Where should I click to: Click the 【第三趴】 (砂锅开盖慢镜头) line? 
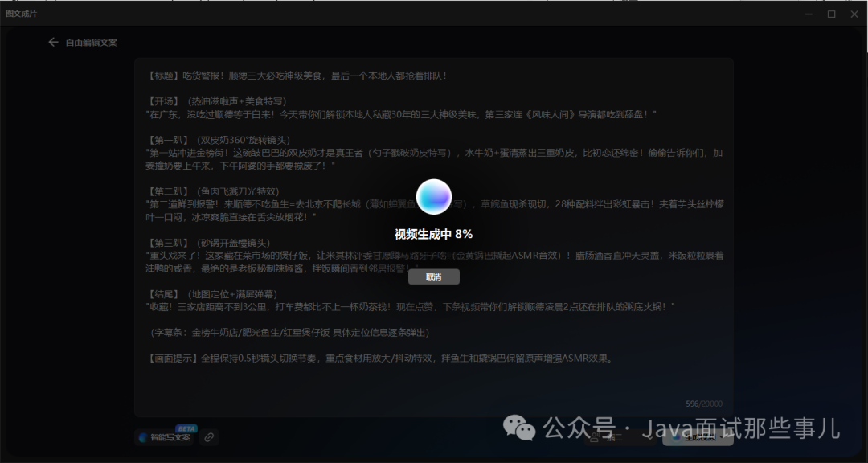(208, 243)
